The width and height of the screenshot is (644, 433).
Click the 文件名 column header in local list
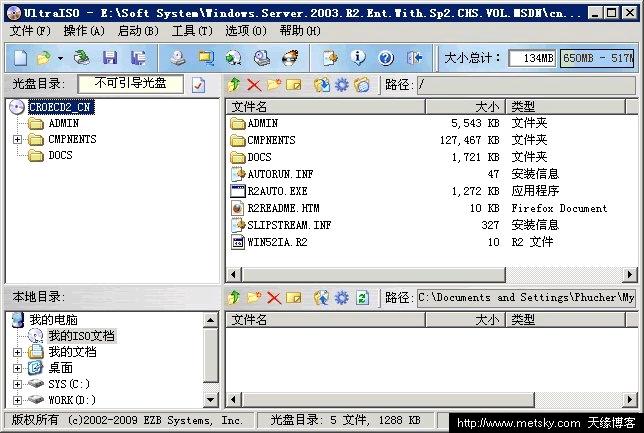point(325,320)
